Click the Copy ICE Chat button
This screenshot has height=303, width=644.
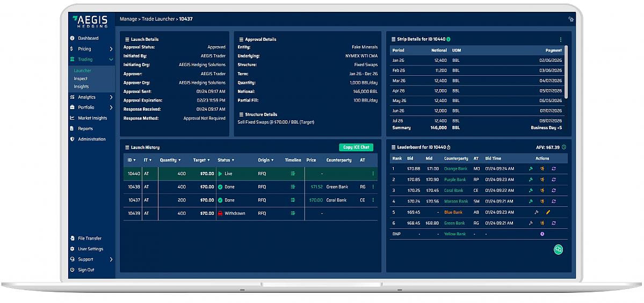pyautogui.click(x=356, y=147)
